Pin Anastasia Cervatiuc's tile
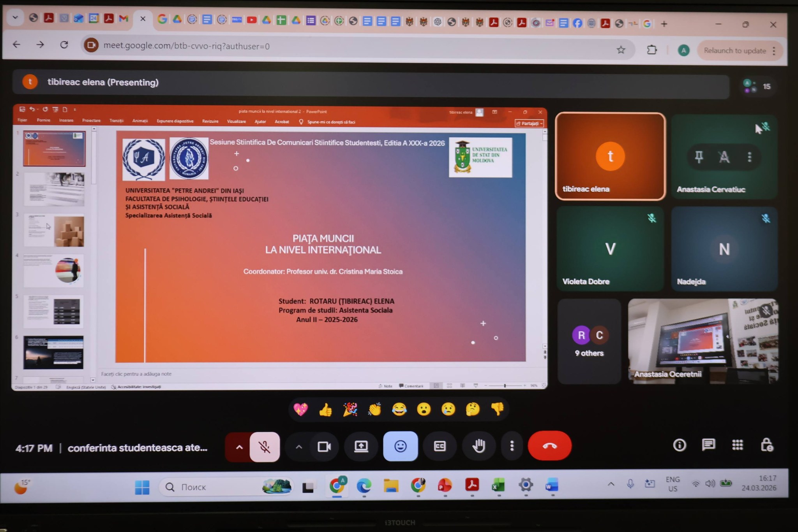The width and height of the screenshot is (798, 532). coord(699,157)
